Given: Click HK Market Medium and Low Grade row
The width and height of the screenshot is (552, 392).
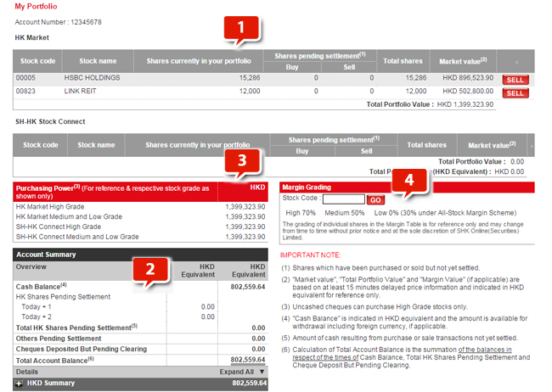Looking at the screenshot, I should pos(140,216).
